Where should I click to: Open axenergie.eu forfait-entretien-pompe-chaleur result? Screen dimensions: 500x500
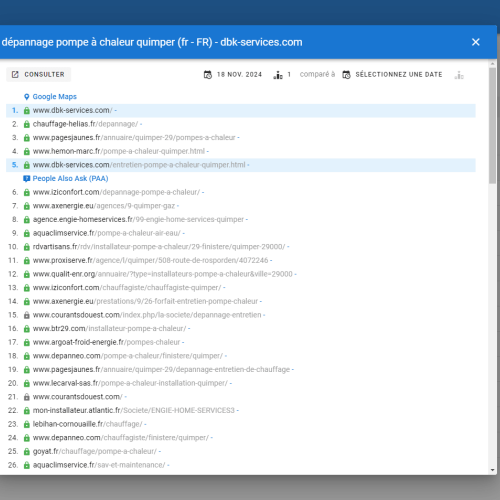(x=145, y=301)
